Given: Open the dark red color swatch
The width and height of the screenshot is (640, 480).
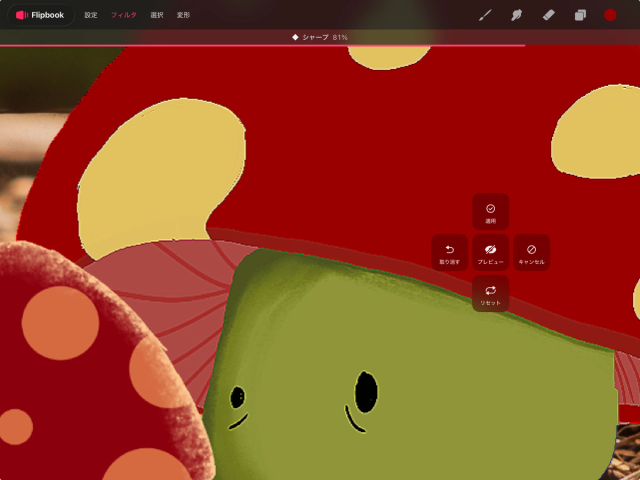Looking at the screenshot, I should pos(610,15).
